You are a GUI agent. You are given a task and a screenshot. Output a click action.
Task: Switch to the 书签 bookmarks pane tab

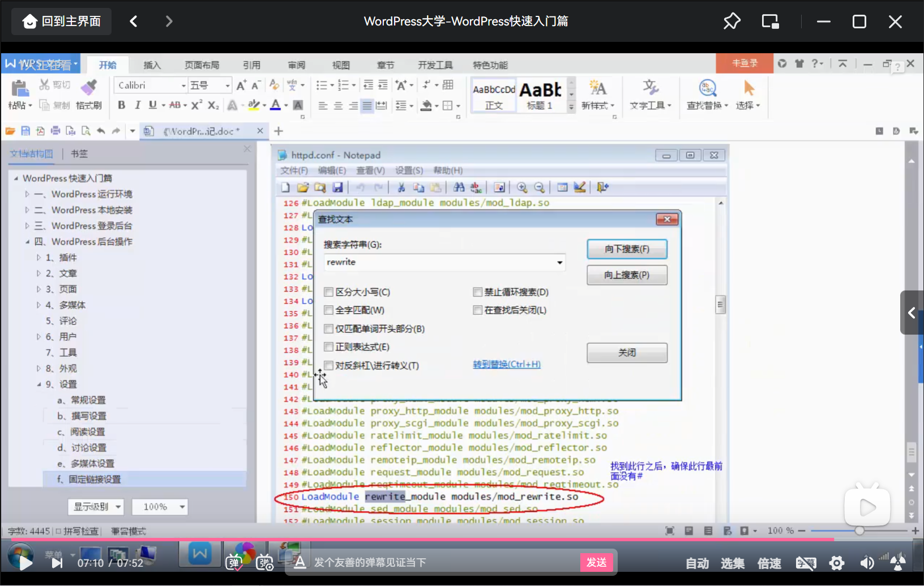coord(79,153)
